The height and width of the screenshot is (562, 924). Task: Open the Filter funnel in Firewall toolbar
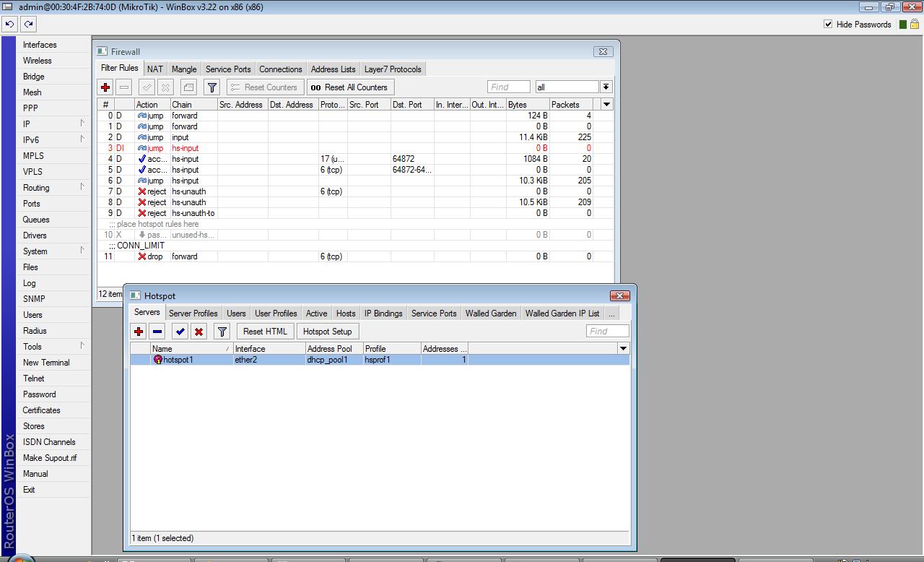pyautogui.click(x=212, y=87)
